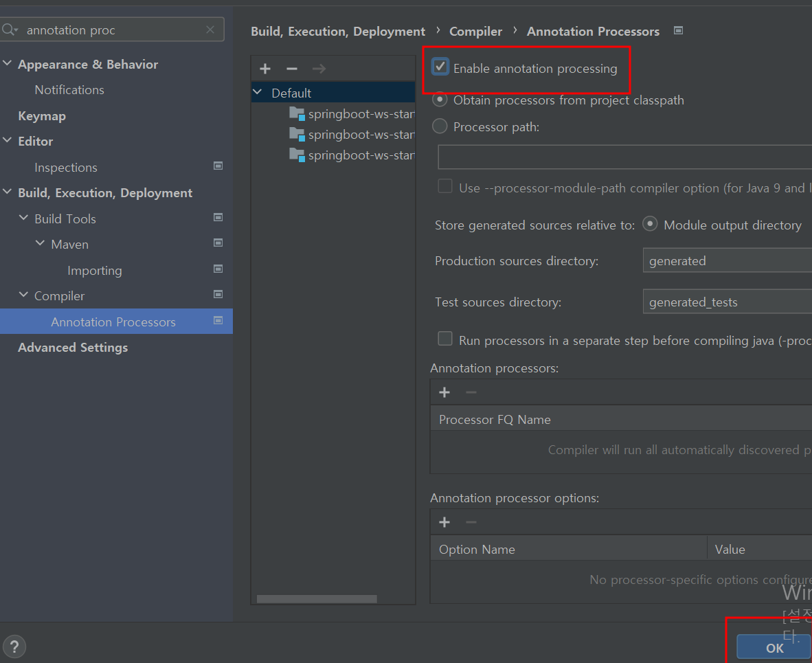Select Processor path radio button
Screen dimensions: 812x663
440,126
